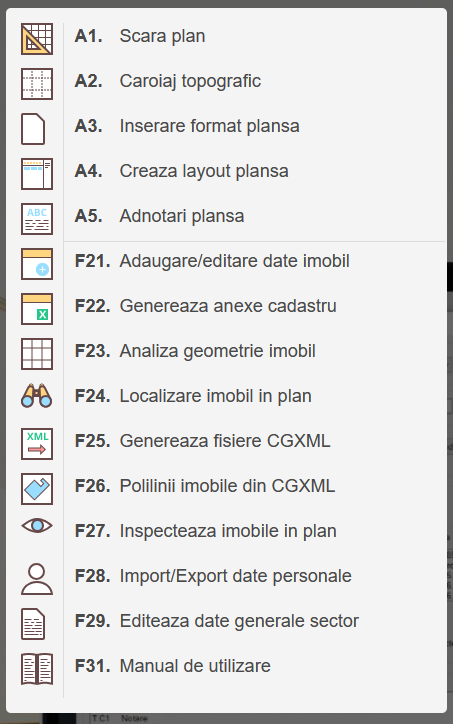Screen dimensions: 453x724
Task: Select A1. Scara plan menu entry
Action: click(255, 36)
